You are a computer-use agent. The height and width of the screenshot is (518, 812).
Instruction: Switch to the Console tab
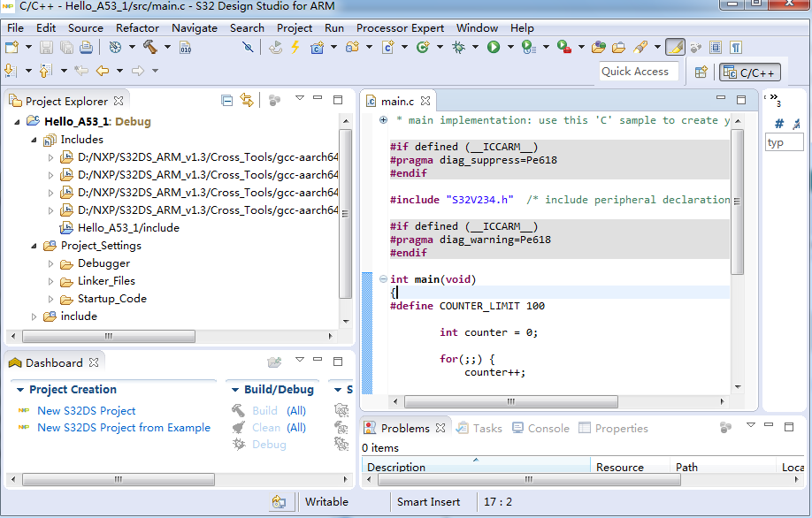540,429
